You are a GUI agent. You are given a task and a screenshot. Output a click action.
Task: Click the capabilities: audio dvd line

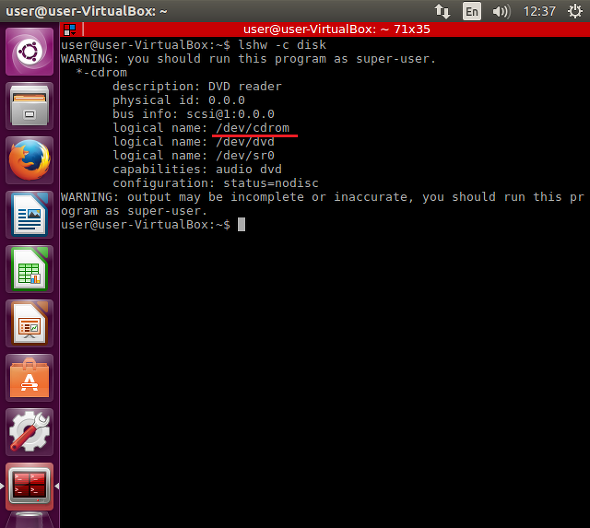pyautogui.click(x=197, y=169)
